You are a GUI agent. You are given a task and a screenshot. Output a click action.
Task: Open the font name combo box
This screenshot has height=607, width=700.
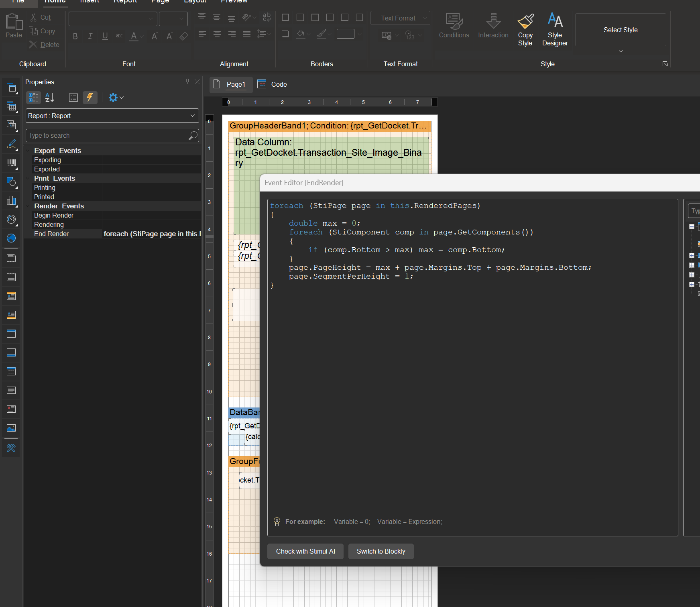(113, 18)
